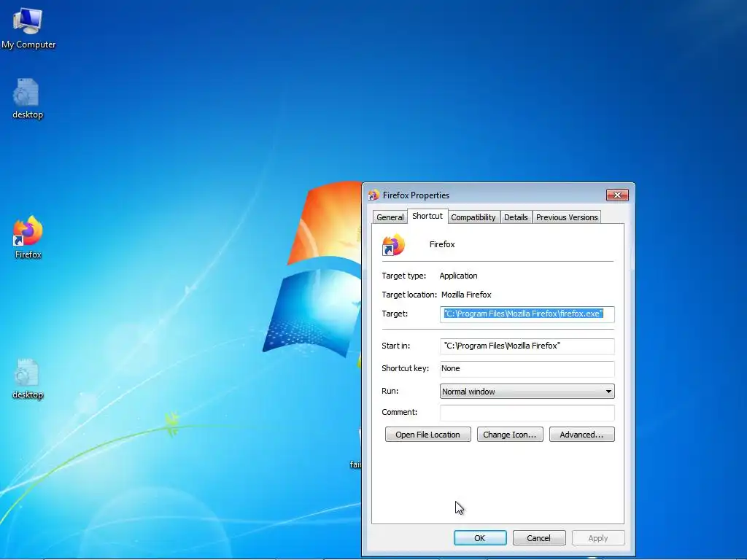747x560 pixels.
Task: Click the 'Firefox' desktop shortcut label
Action: pyautogui.click(x=28, y=254)
